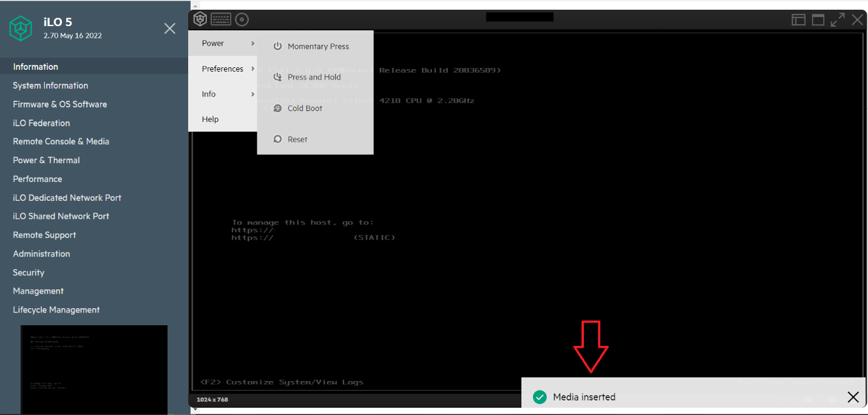Click the iLO 5 hexagon logo
The image size is (868, 415).
[21, 28]
